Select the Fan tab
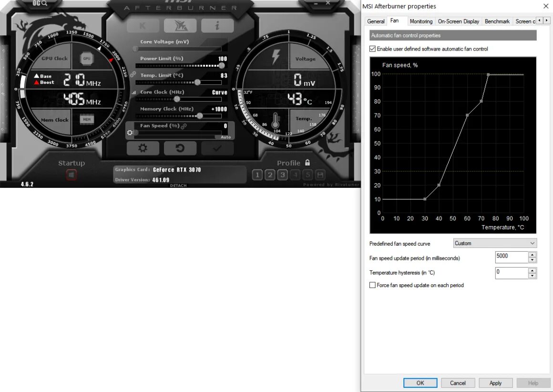 394,21
